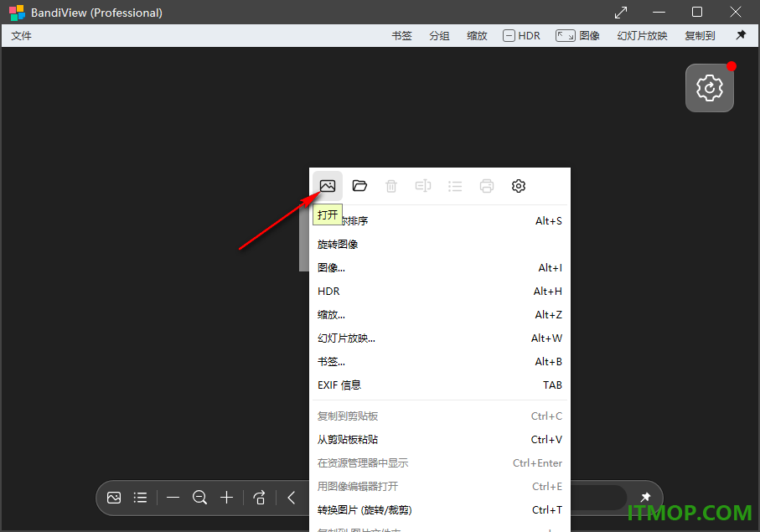Viewport: 760px width, 532px height.
Task: Go to previous image with left chevron
Action: tap(292, 498)
